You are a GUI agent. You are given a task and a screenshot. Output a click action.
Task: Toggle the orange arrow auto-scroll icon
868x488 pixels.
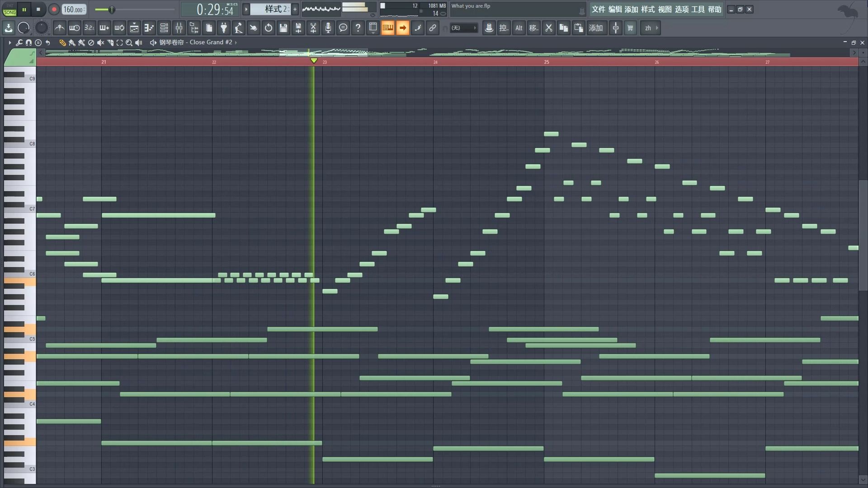tap(403, 28)
